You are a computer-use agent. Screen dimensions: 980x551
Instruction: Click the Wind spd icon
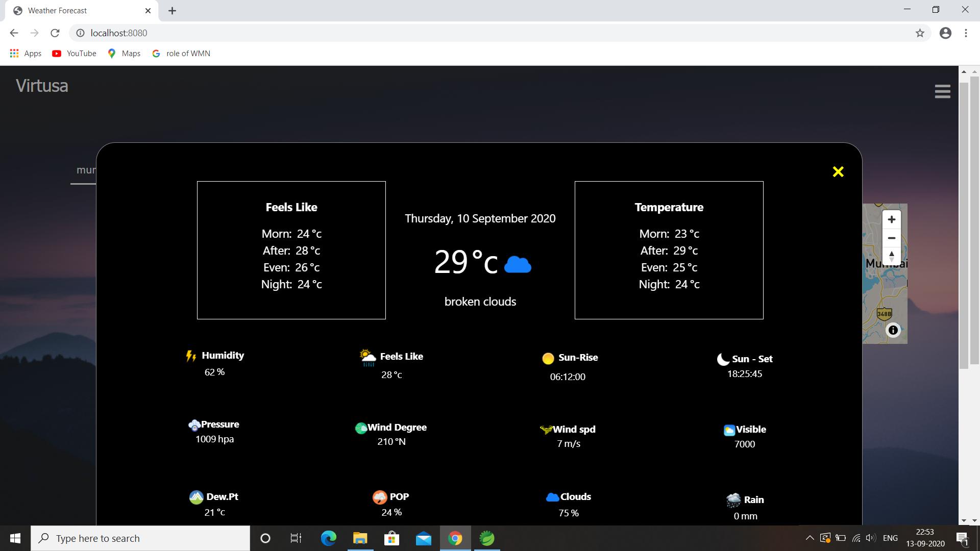pos(546,429)
